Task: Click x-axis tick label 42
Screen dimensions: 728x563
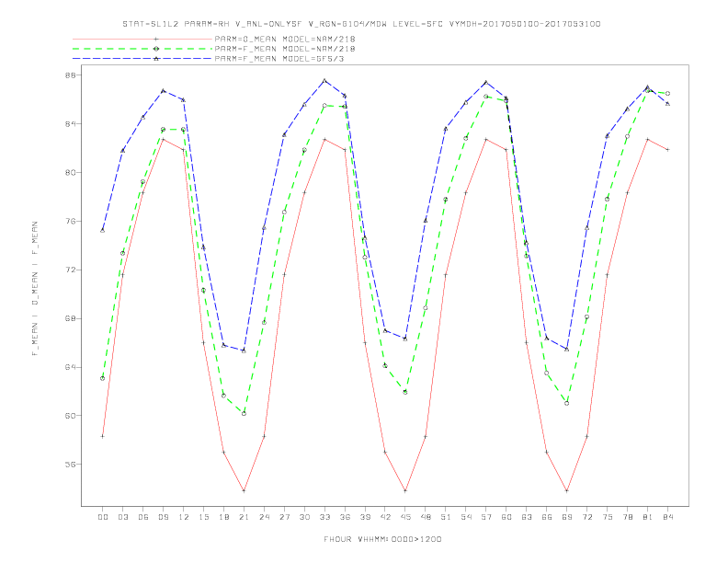Action: [385, 517]
